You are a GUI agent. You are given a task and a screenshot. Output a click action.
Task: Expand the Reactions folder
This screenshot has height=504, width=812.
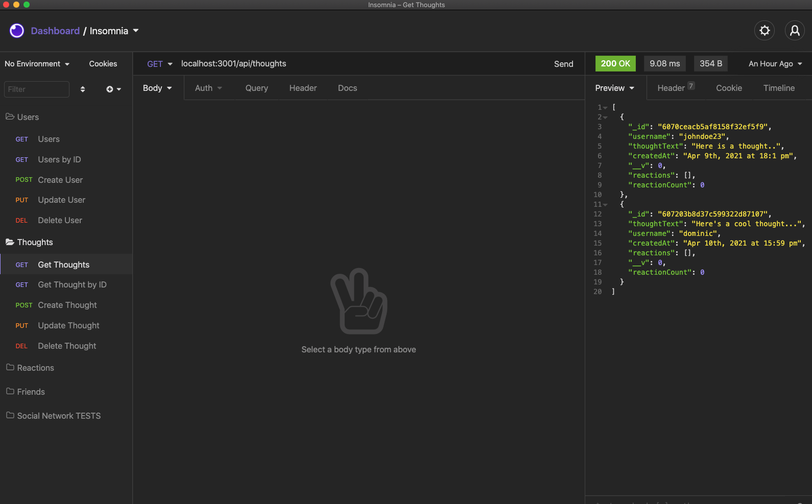click(66, 368)
